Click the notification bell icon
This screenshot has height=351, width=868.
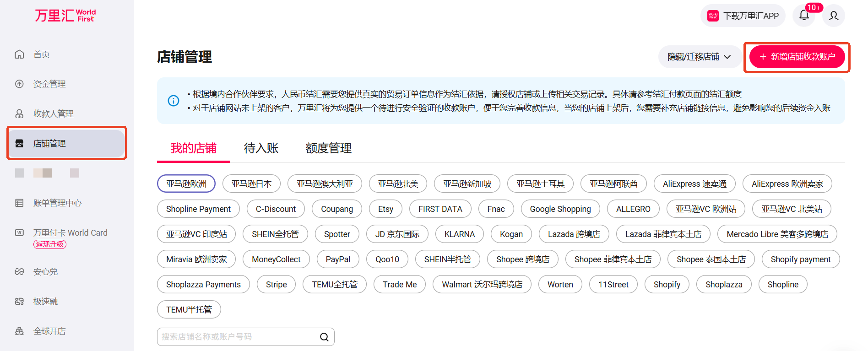[x=804, y=16]
